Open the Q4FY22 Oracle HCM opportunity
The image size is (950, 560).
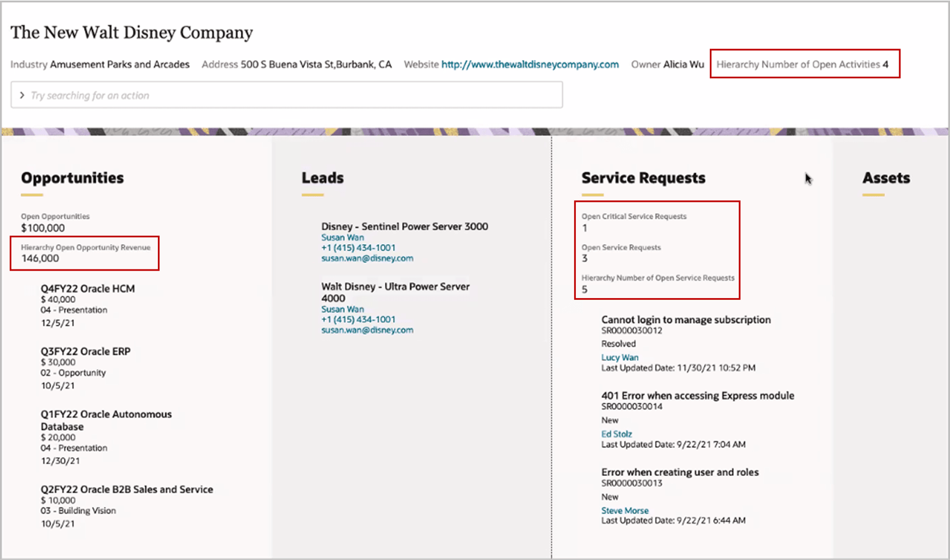pyautogui.click(x=88, y=289)
